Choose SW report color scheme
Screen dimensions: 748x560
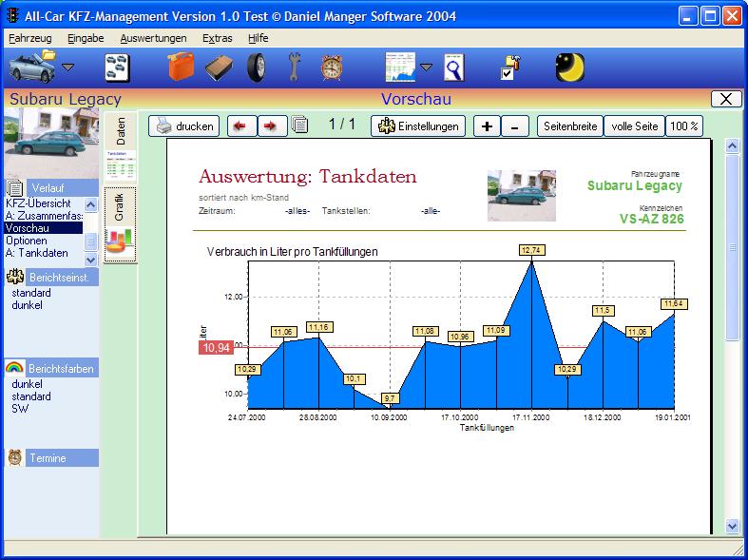pos(20,409)
